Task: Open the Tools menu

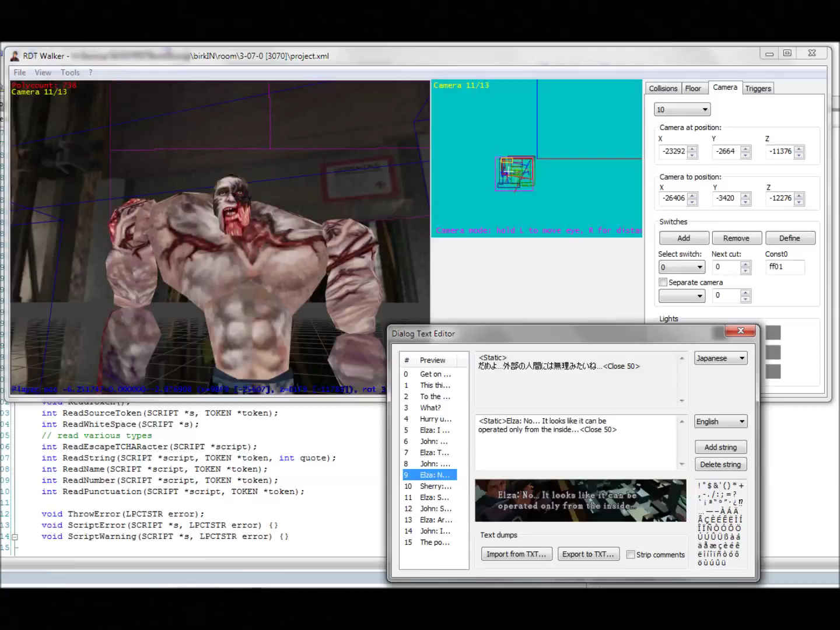Action: (x=70, y=72)
